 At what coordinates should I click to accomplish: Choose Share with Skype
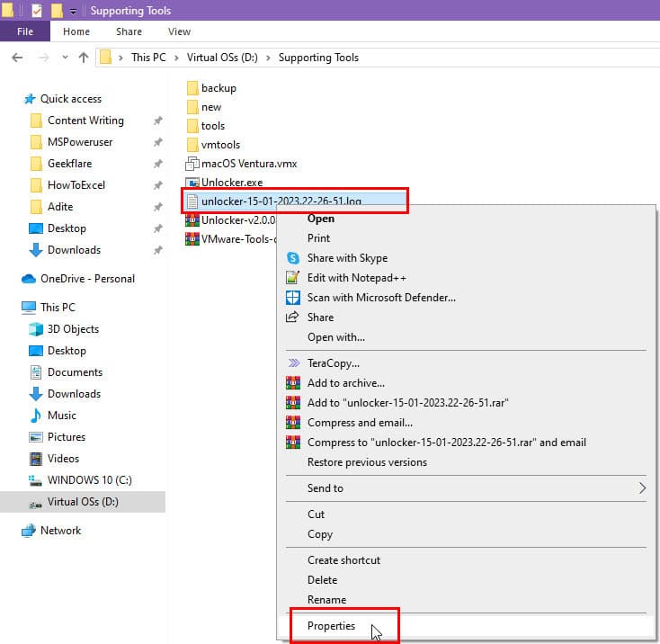[347, 258]
